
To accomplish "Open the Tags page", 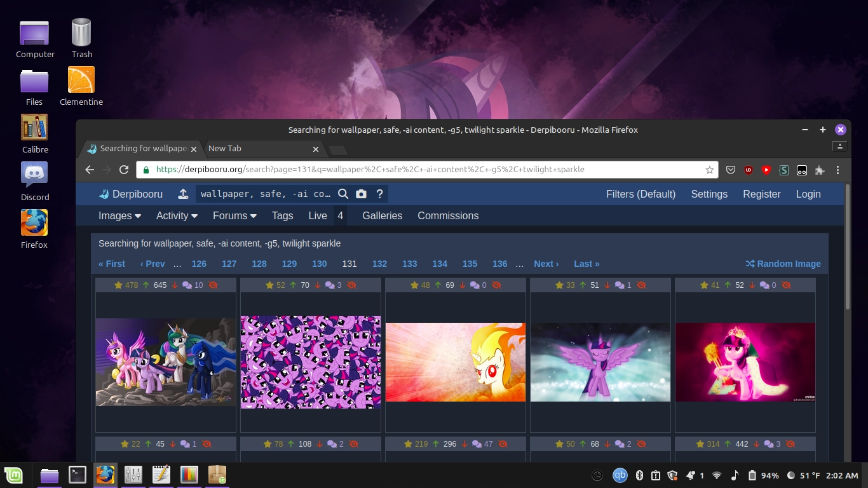I will click(x=282, y=215).
